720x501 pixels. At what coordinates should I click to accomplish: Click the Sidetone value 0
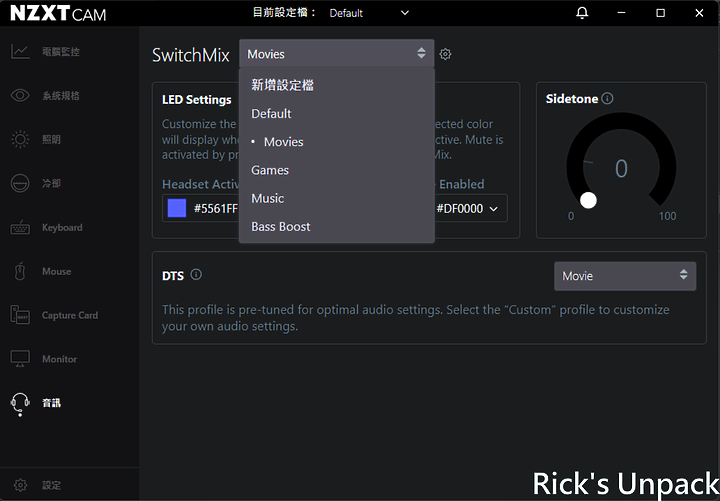621,169
